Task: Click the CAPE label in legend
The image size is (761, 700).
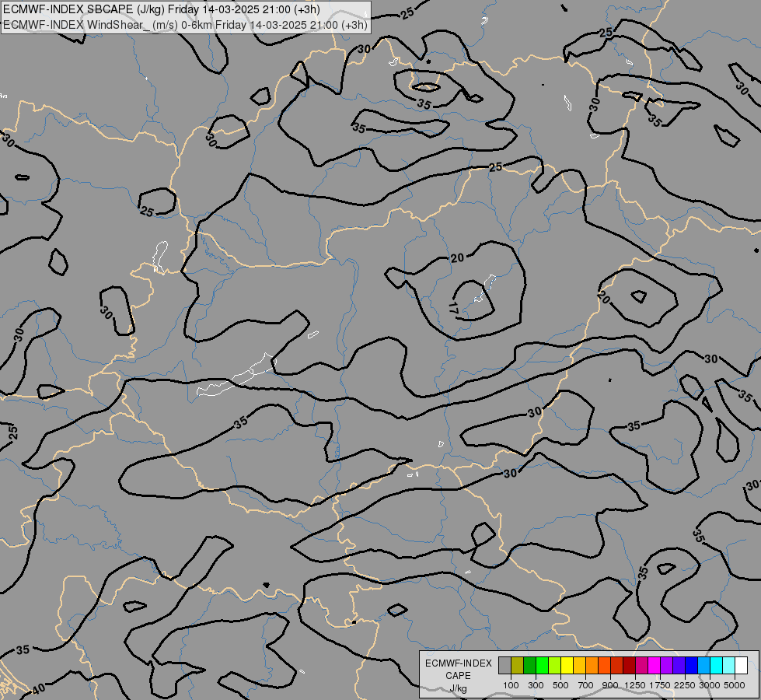Action: coord(458,676)
